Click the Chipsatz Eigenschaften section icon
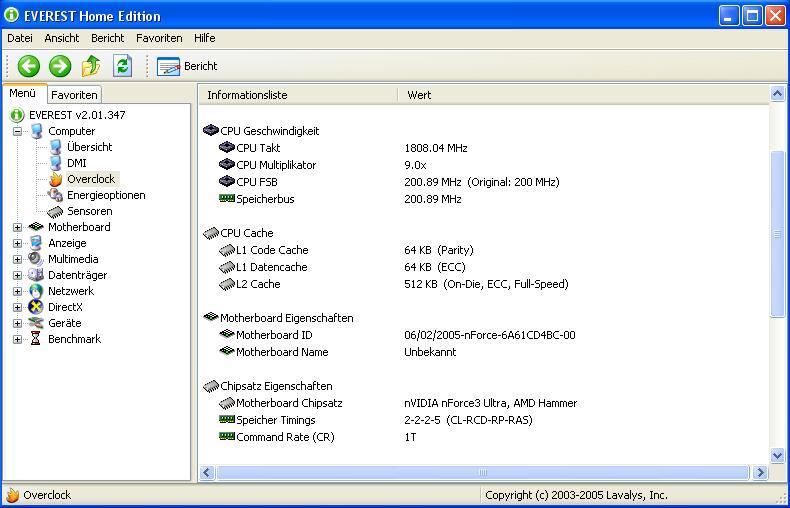Screen dimensions: 790x508 (211, 386)
